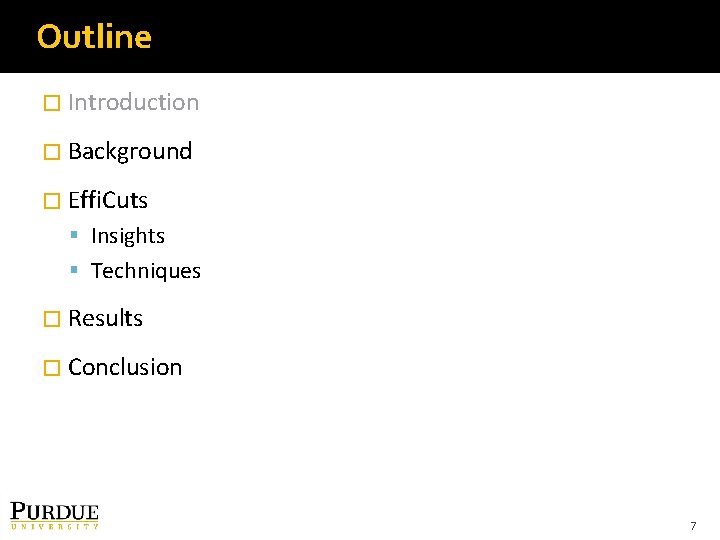720x540 pixels.
Task: Click the grayed Introduction outline item
Action: point(133,102)
